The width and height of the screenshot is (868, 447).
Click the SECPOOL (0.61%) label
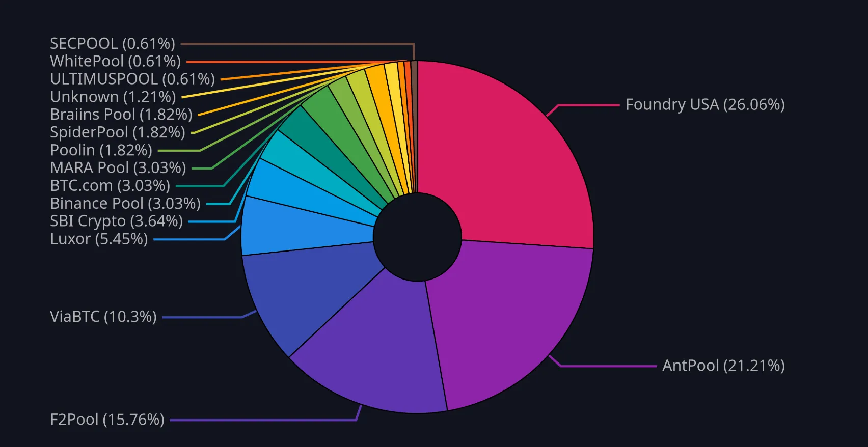coord(113,44)
